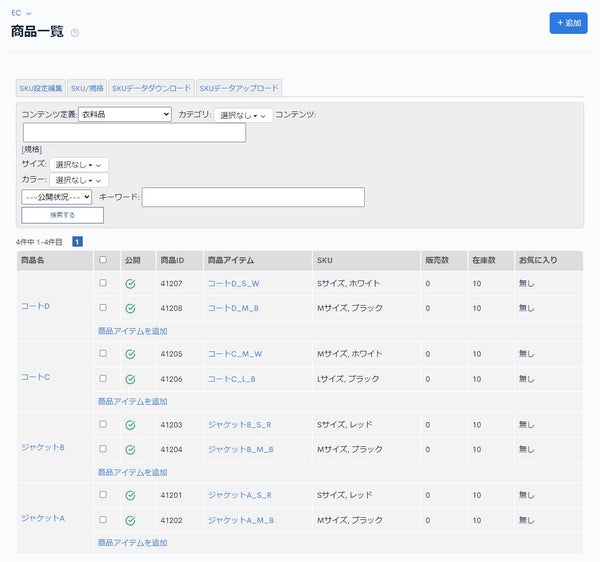Click published status icon for product 41205

tap(130, 354)
